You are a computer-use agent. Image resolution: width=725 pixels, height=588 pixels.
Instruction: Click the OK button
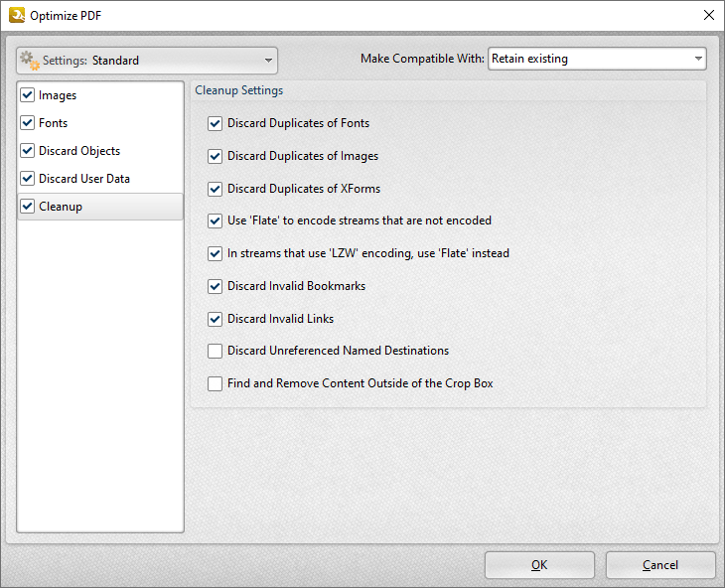click(x=539, y=565)
